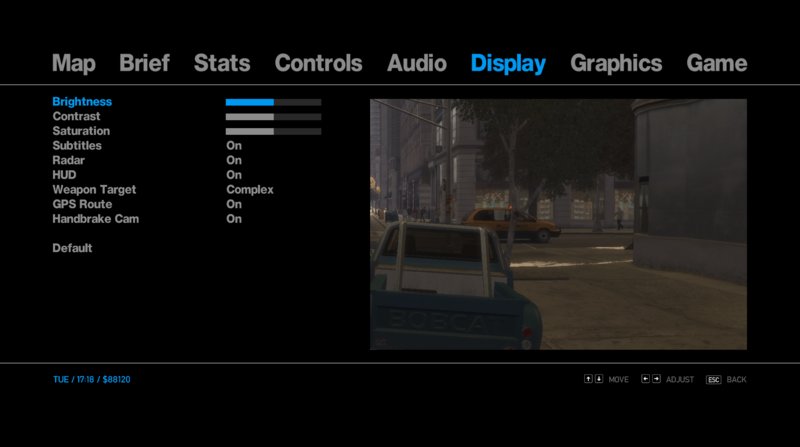Reset settings with the Default button
Image resolution: width=800 pixels, height=447 pixels.
click(72, 248)
